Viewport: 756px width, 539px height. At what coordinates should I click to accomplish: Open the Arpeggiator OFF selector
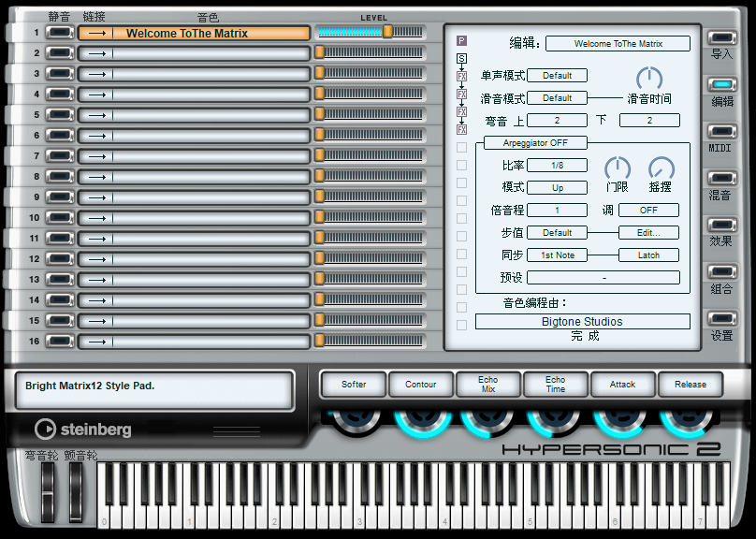[535, 143]
